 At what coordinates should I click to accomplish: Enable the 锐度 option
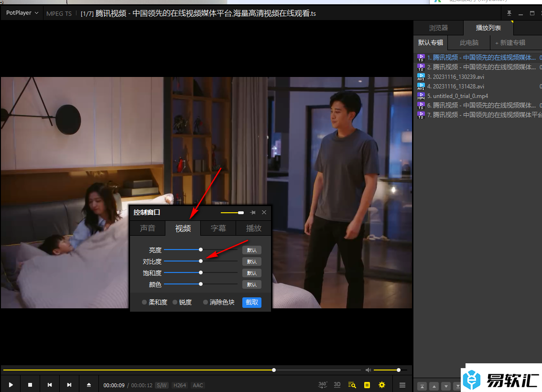coord(182,302)
